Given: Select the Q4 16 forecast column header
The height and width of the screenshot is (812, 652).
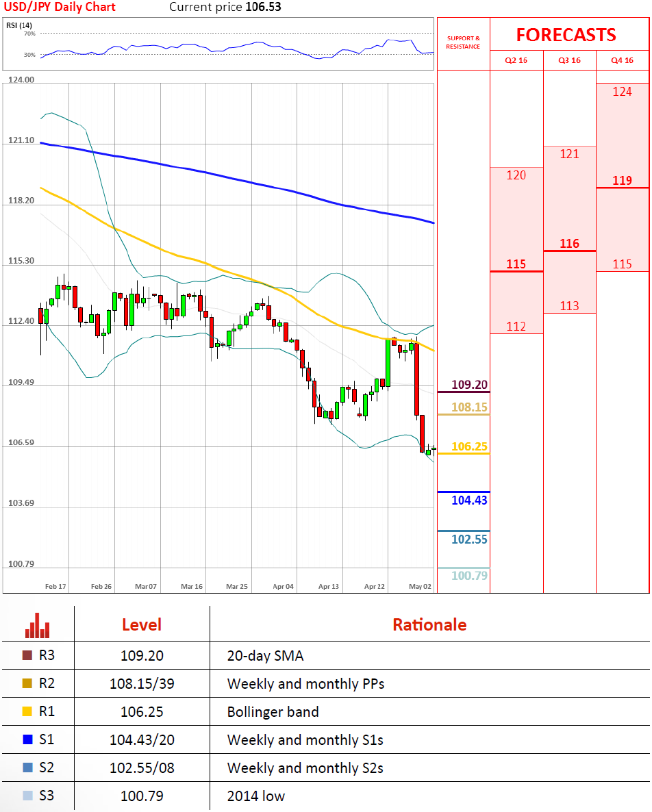Looking at the screenshot, I should tap(622, 60).
